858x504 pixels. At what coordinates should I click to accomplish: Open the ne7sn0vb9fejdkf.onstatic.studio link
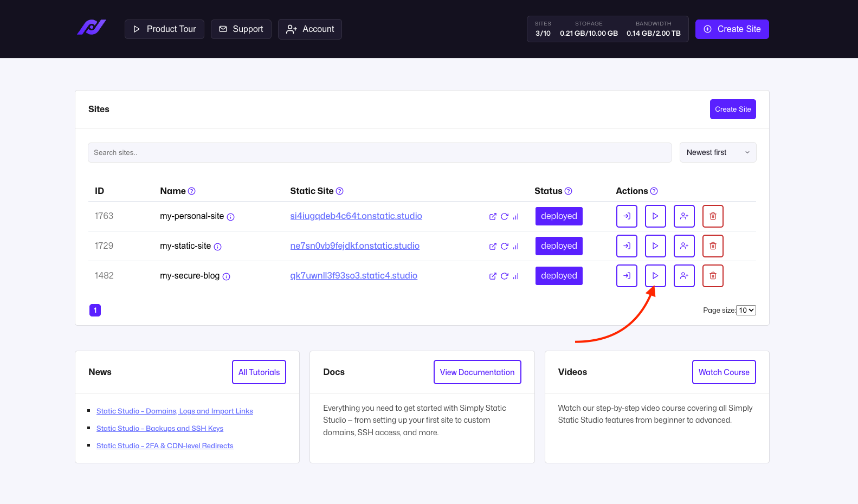355,246
